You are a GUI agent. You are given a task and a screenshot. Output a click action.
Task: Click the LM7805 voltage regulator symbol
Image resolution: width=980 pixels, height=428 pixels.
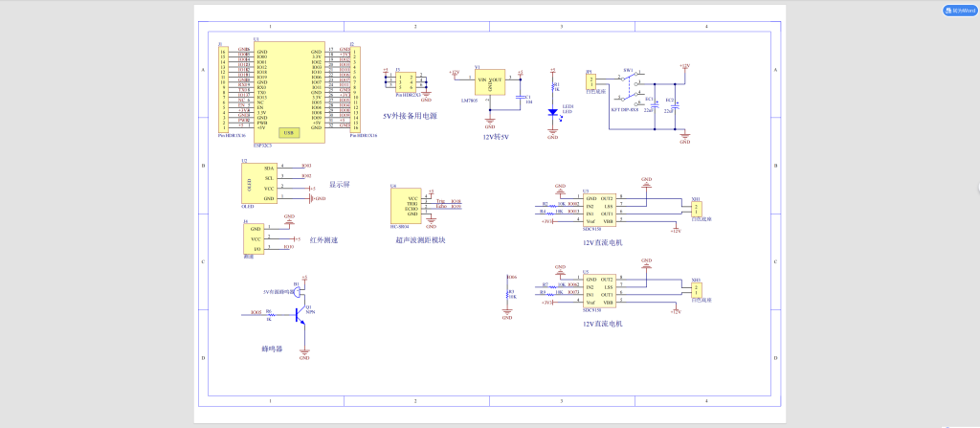[490, 85]
